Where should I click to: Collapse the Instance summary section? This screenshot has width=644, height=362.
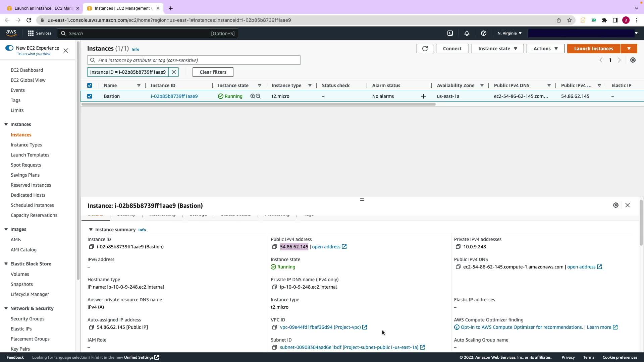point(91,230)
